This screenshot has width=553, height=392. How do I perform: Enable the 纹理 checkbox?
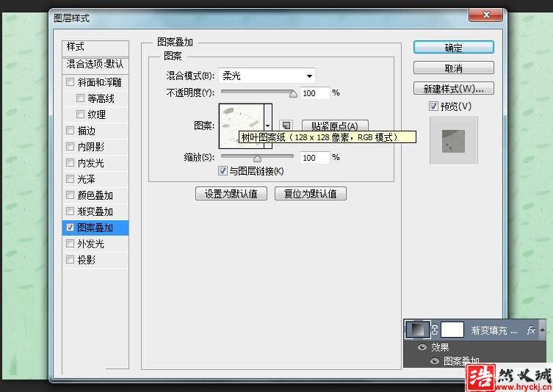coord(80,115)
